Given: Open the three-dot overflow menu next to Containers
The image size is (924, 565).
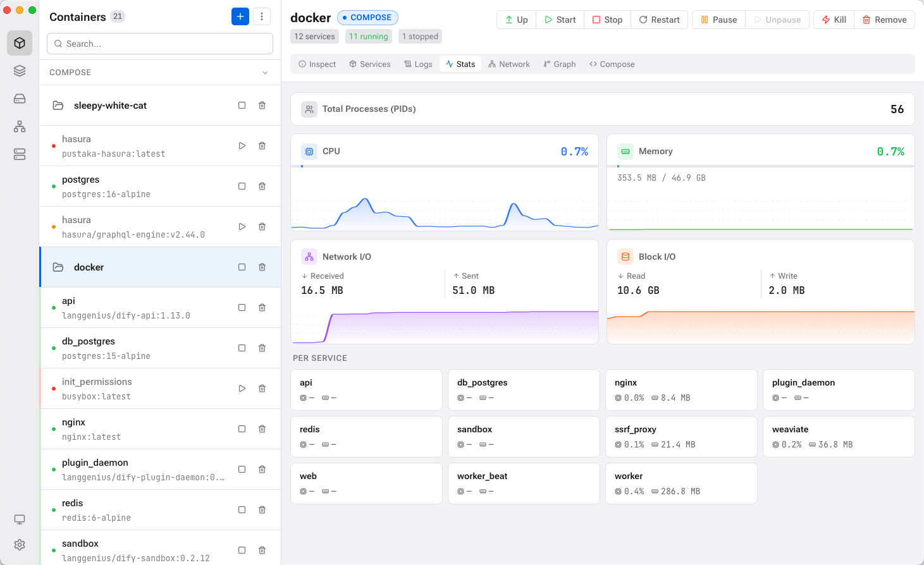Looking at the screenshot, I should click(262, 16).
